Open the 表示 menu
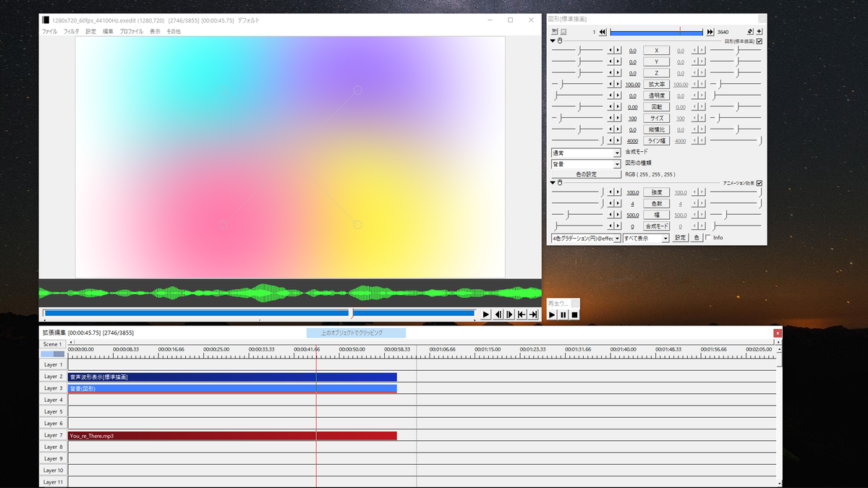This screenshot has width=868, height=488. pos(155,31)
